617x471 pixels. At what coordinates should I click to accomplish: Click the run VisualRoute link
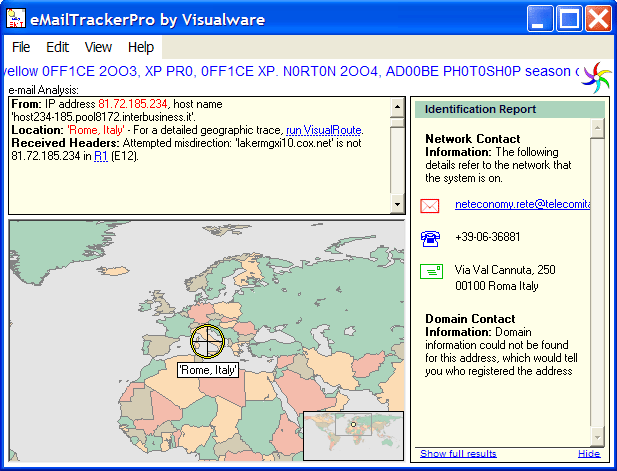pos(324,130)
